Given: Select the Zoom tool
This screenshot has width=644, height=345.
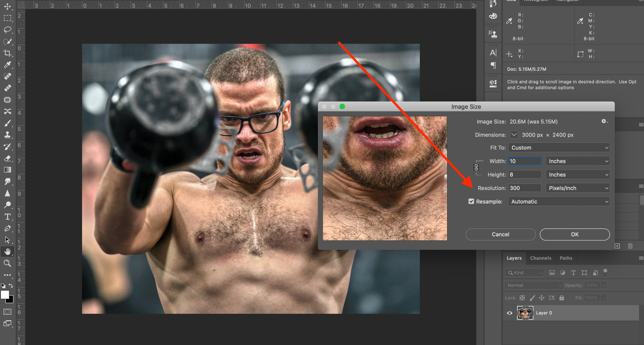Looking at the screenshot, I should click(7, 263).
